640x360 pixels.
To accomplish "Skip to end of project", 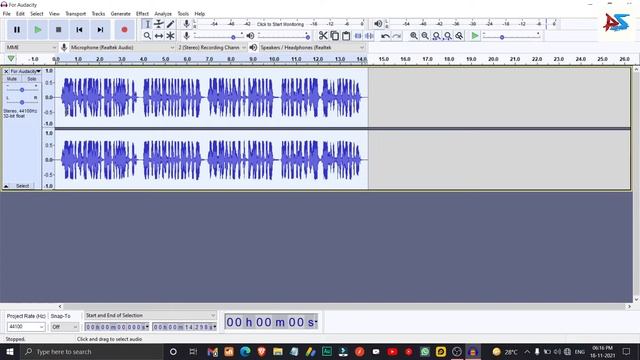I will (100, 30).
